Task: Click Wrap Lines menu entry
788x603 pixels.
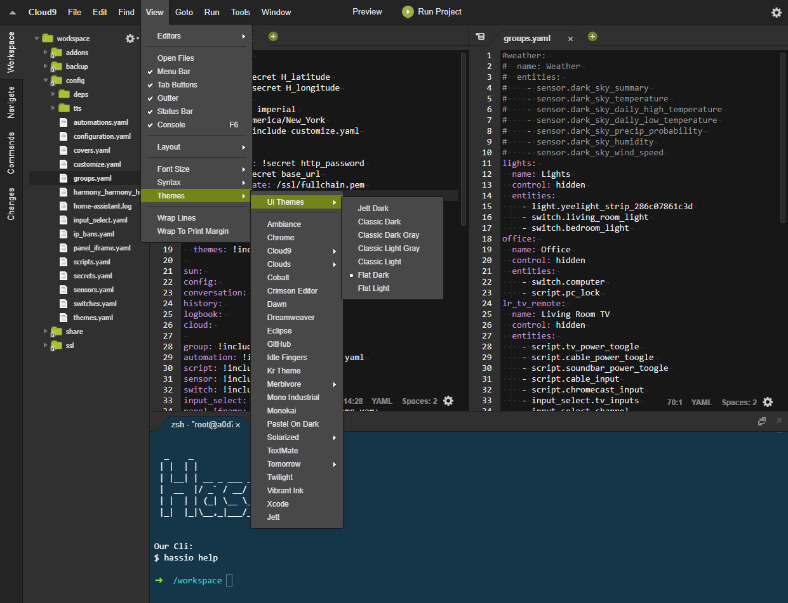Action: 196,218
